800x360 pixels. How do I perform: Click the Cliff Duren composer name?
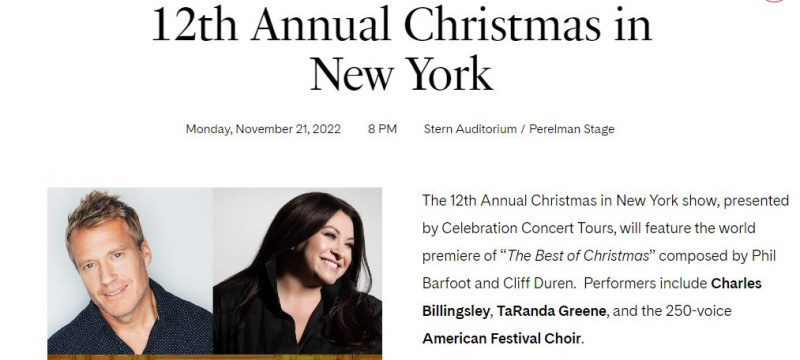coord(539,283)
